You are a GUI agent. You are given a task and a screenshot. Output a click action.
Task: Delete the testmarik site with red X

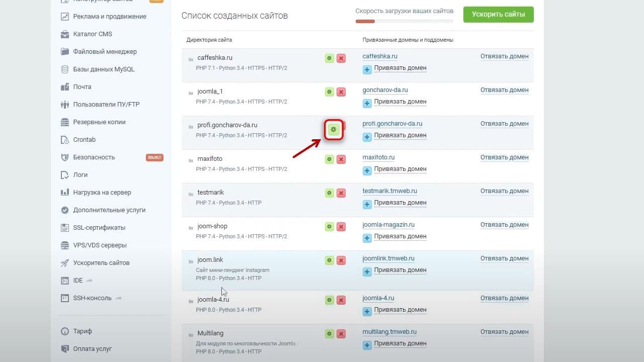point(341,193)
